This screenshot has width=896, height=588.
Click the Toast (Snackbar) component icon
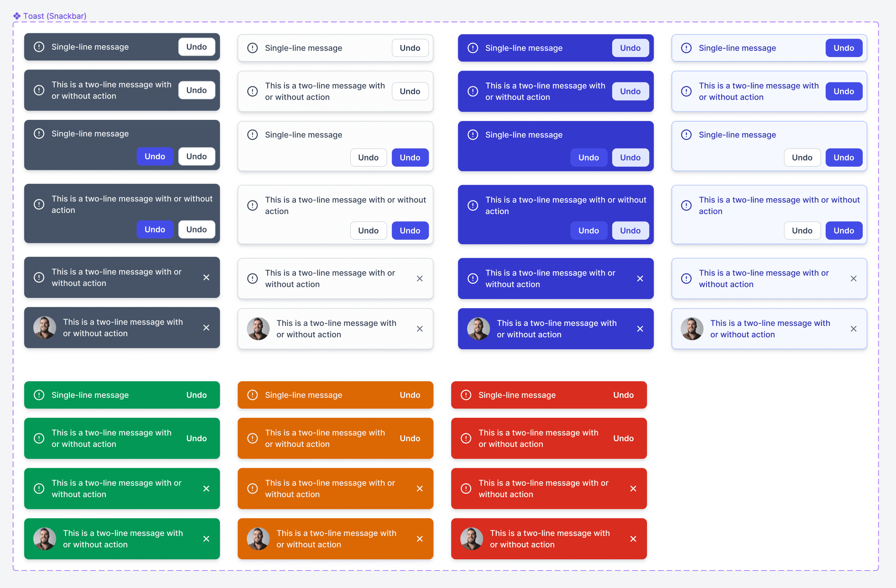pyautogui.click(x=17, y=16)
